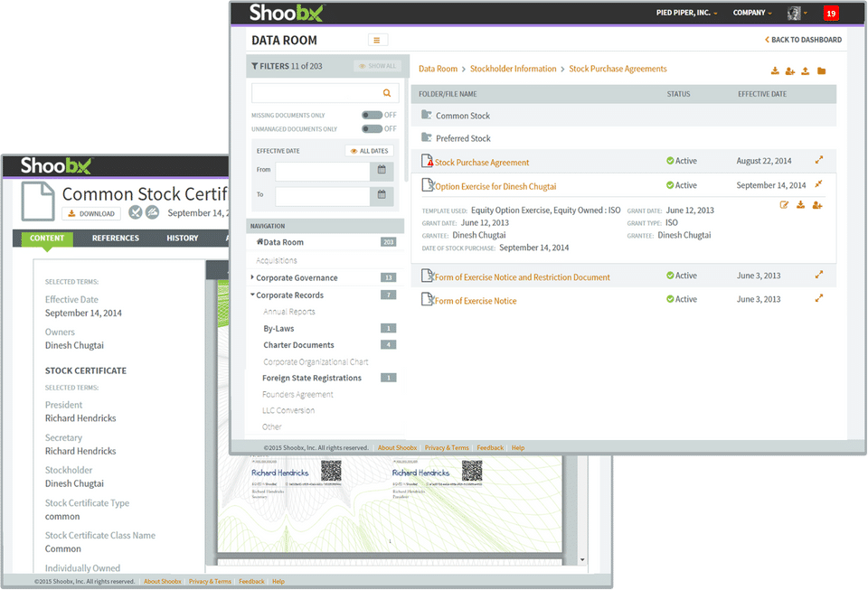Image resolution: width=868 pixels, height=590 pixels.
Task: Collapse the Option Exercise for Dinesh Chugtai row
Action: point(819,184)
